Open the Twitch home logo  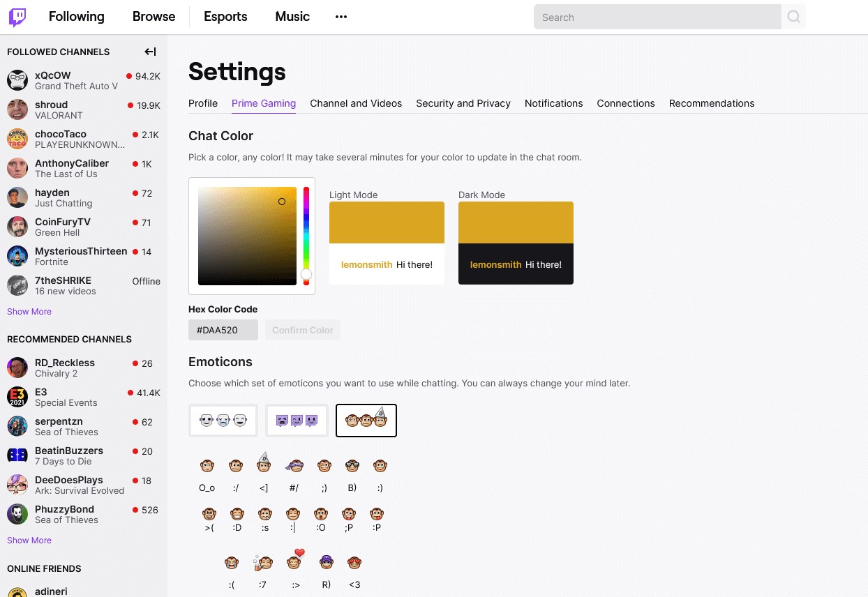click(x=17, y=17)
